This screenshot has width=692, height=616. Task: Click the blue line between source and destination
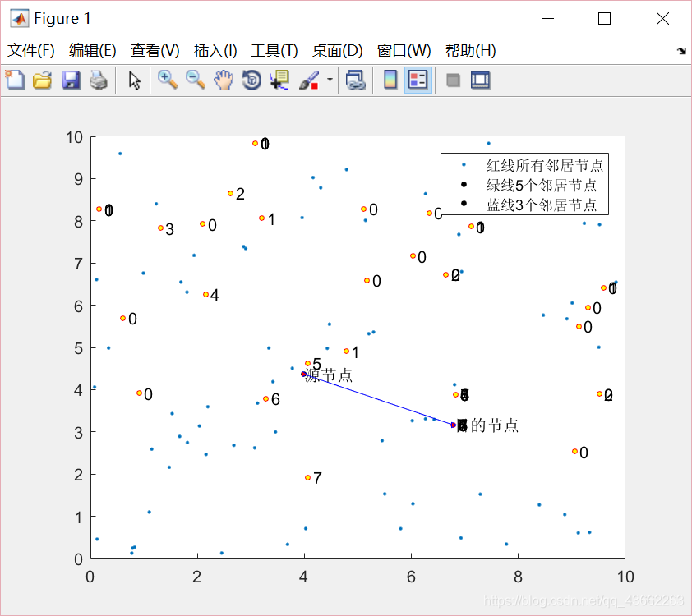click(379, 399)
